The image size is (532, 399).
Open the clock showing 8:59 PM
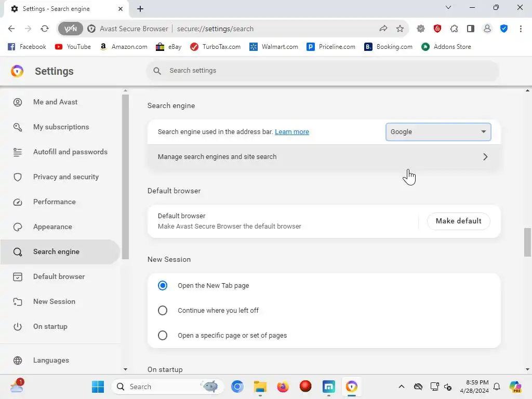click(474, 387)
